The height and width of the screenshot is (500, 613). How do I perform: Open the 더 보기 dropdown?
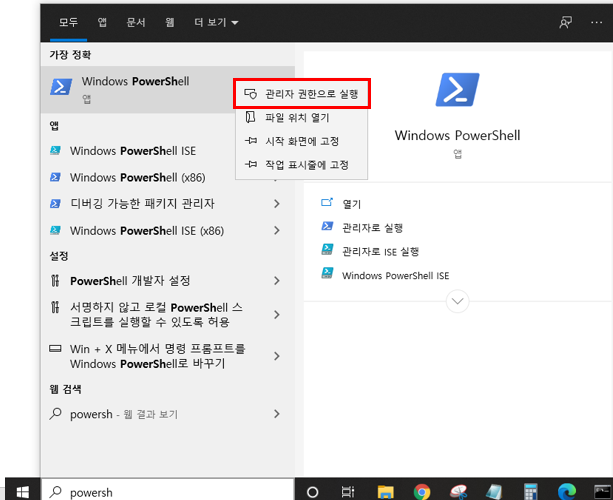click(216, 22)
